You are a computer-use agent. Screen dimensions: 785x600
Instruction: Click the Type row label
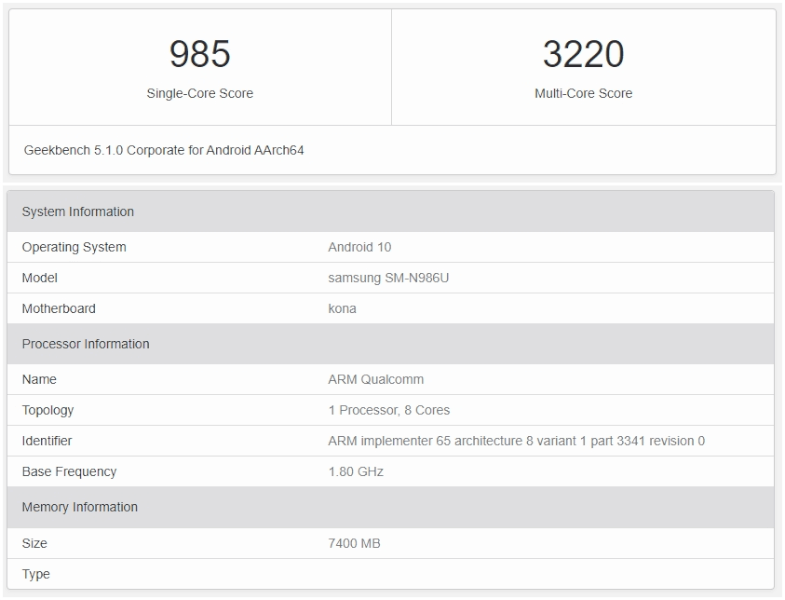pos(36,574)
